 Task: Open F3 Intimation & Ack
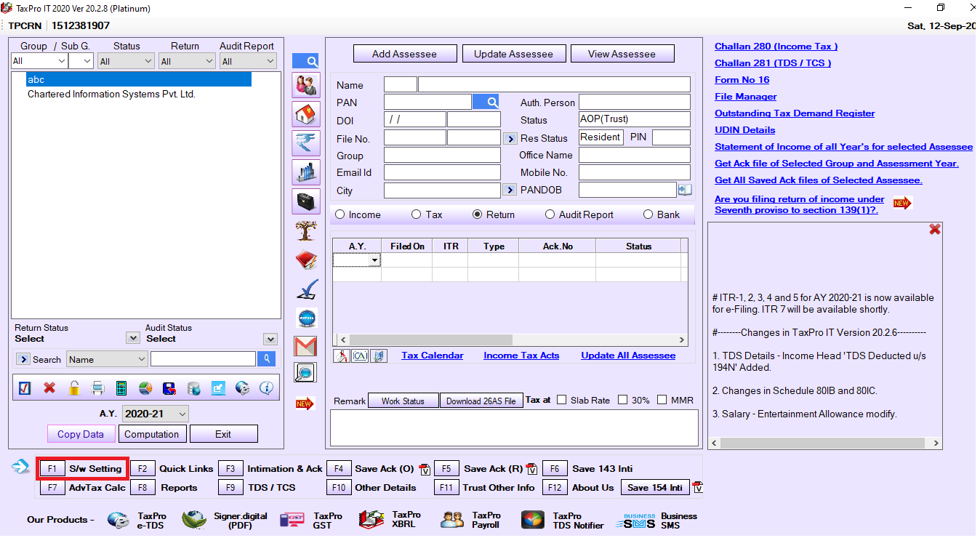coord(270,469)
